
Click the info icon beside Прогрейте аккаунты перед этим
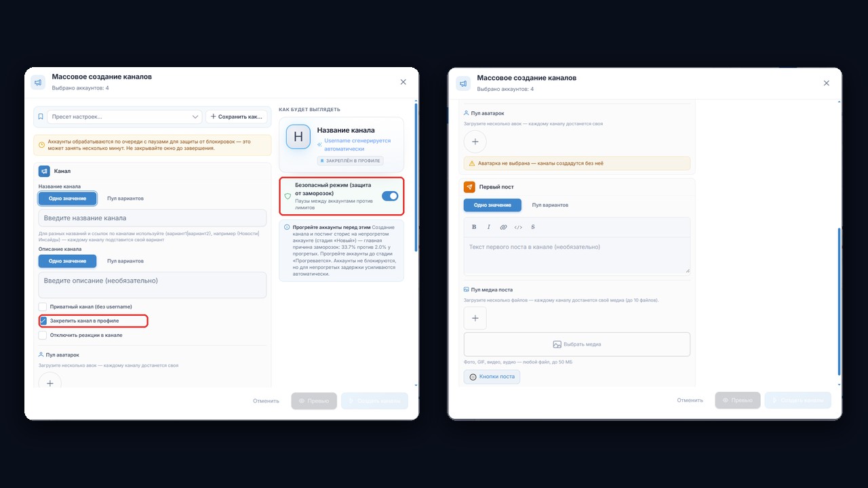pyautogui.click(x=287, y=227)
